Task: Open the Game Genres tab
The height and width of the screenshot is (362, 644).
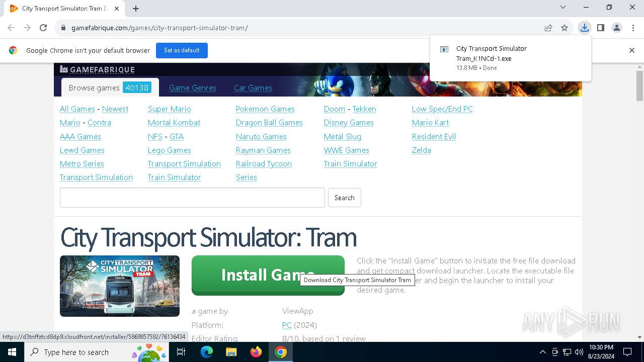Action: tap(193, 87)
